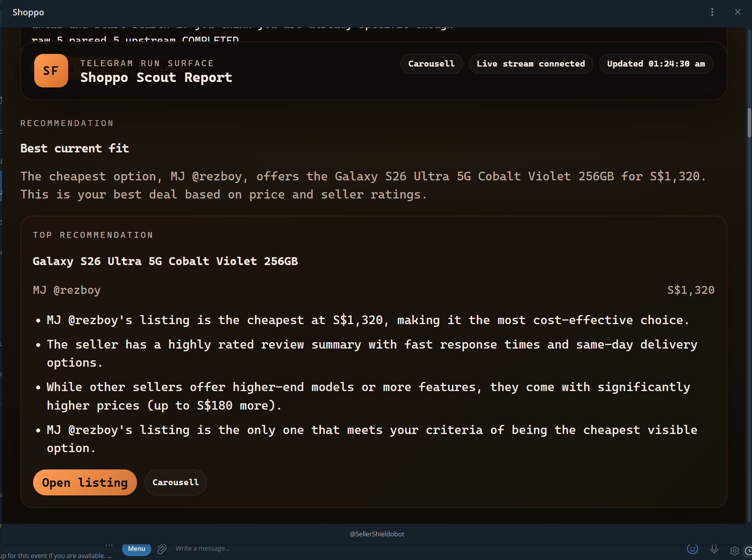This screenshot has height=560, width=752.
Task: Click the @SellerShieldobot bot handle
Action: [x=377, y=534]
